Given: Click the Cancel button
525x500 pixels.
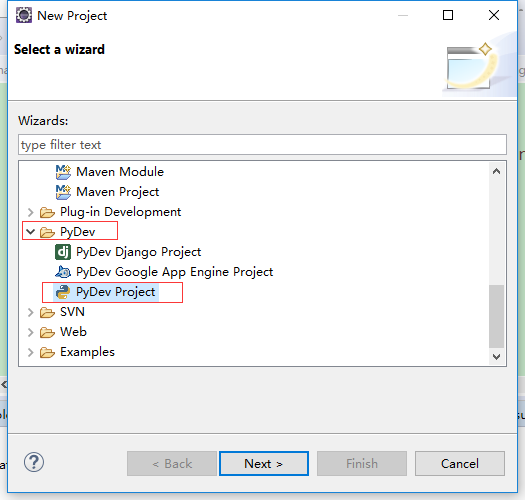Looking at the screenshot, I should click(x=460, y=463).
